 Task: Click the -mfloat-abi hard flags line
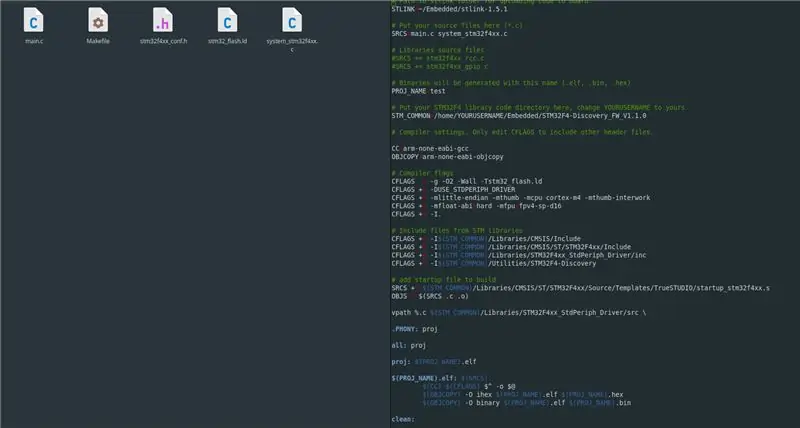[477, 206]
